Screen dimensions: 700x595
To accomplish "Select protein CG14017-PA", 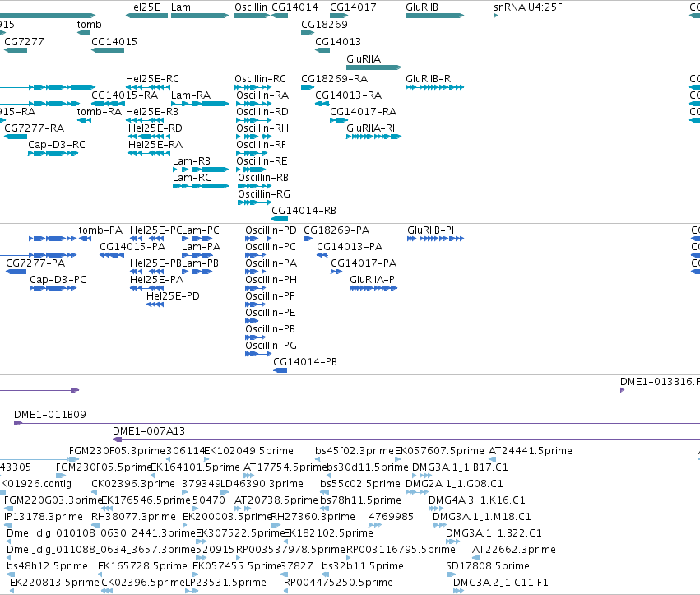I will (336, 272).
